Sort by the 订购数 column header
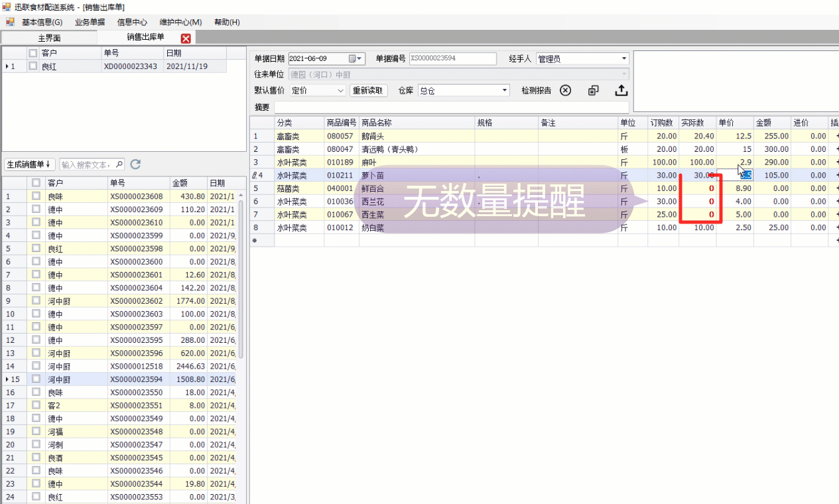The height and width of the screenshot is (504, 839). pyautogui.click(x=663, y=123)
